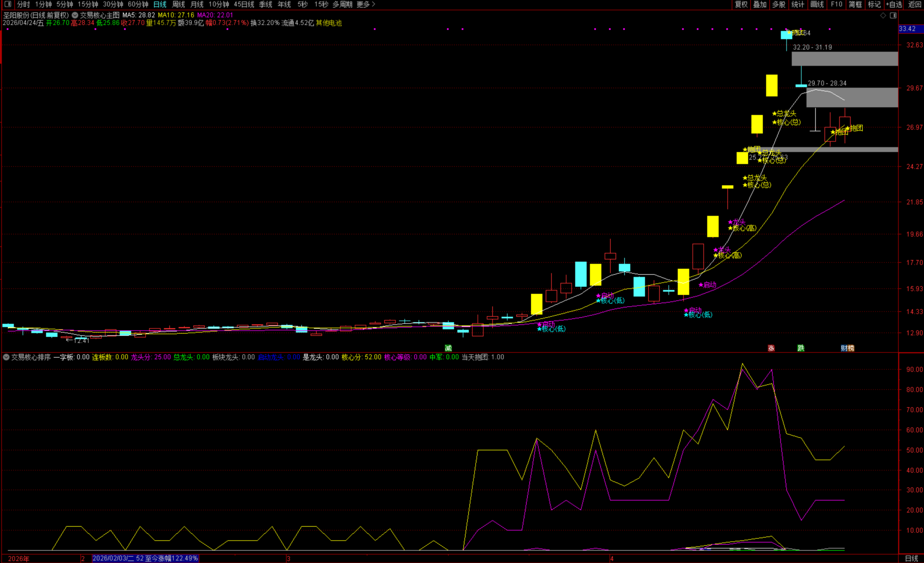This screenshot has height=563, width=924.
Task: Open 交易核心主图 indicator dropdown arrow
Action: coord(75,16)
